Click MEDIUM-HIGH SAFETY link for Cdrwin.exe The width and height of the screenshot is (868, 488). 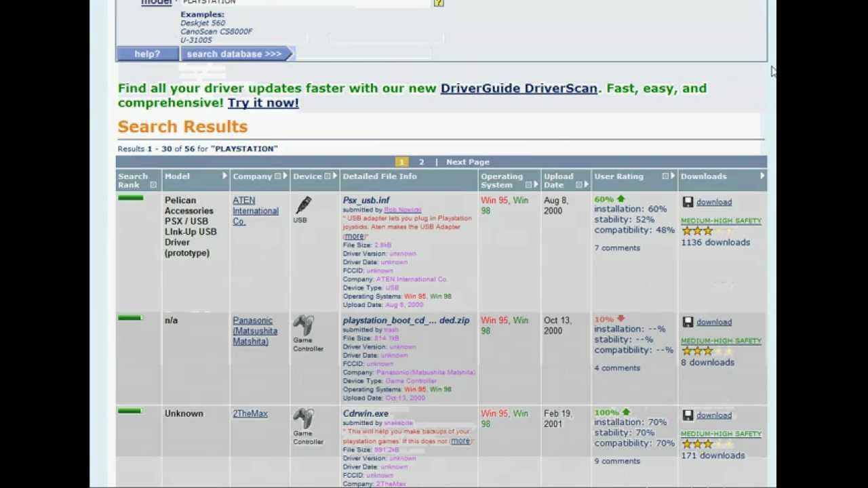(721, 434)
